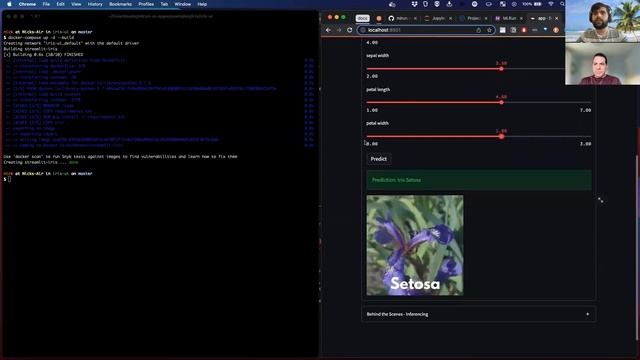Click the cloud status menu bar icon

pyautogui.click(x=392, y=4)
